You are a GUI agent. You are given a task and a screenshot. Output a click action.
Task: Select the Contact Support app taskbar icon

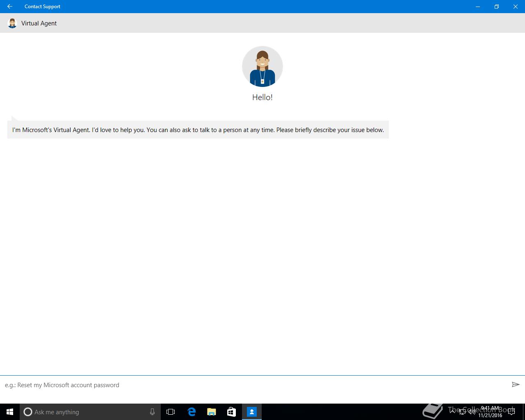(x=252, y=412)
